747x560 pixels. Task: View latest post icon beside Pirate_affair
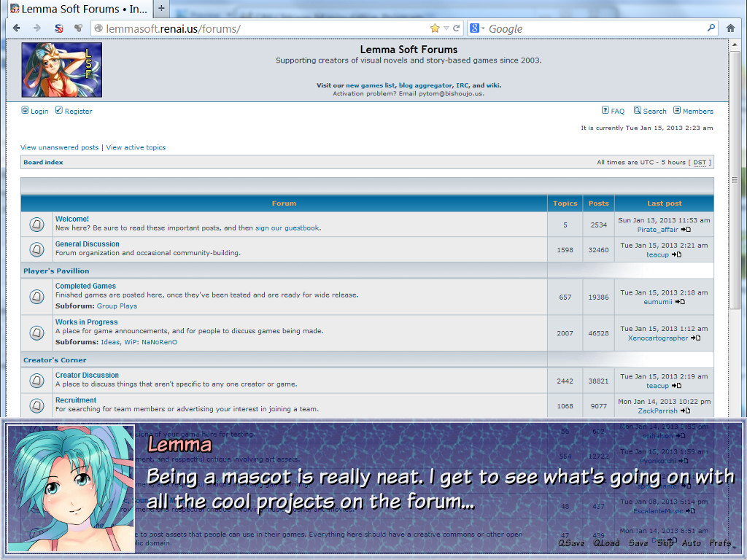[x=686, y=230]
